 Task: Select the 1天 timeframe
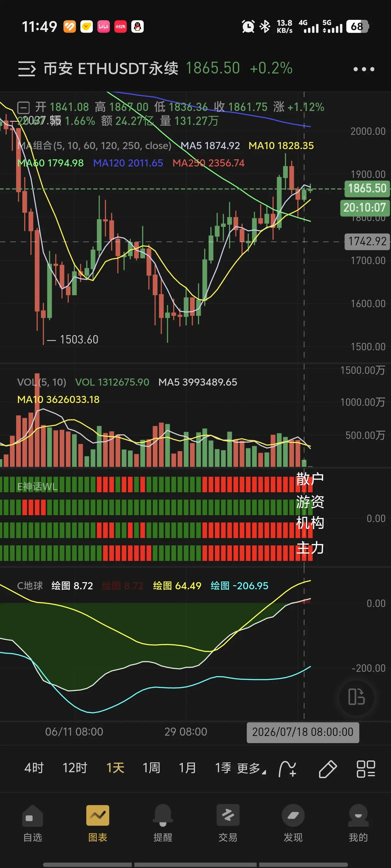point(115,768)
